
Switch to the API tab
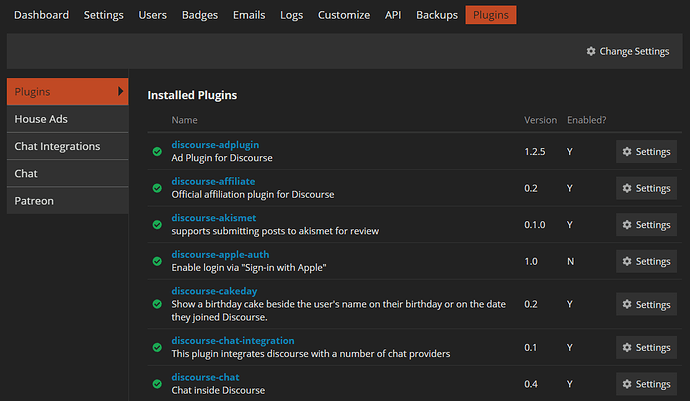coord(393,15)
